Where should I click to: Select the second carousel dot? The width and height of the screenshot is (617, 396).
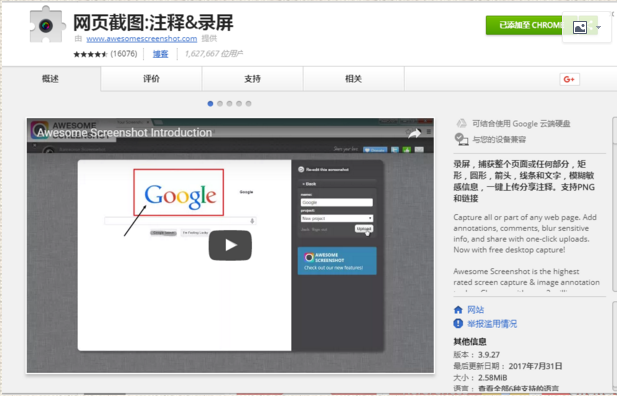click(x=220, y=104)
